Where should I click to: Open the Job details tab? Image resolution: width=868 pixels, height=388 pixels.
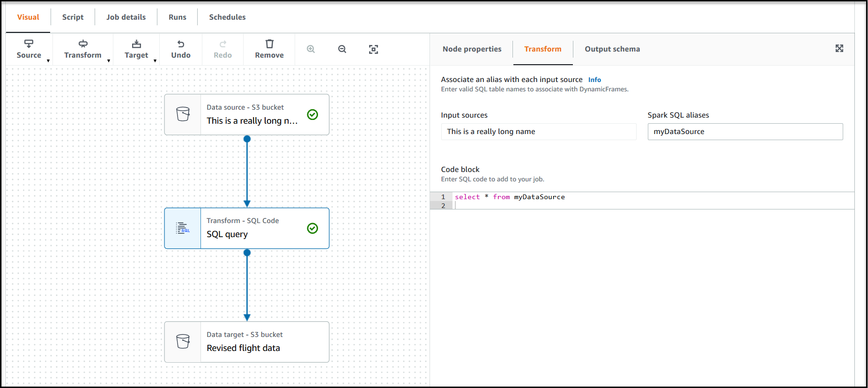click(x=126, y=17)
